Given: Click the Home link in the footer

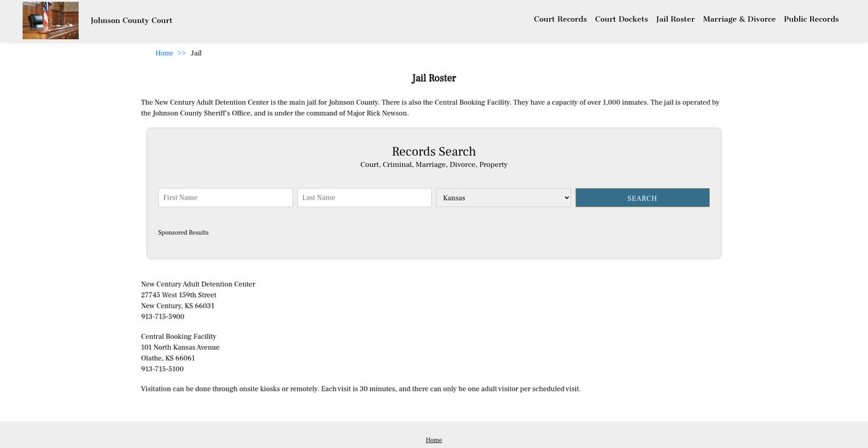Looking at the screenshot, I should click(x=434, y=440).
